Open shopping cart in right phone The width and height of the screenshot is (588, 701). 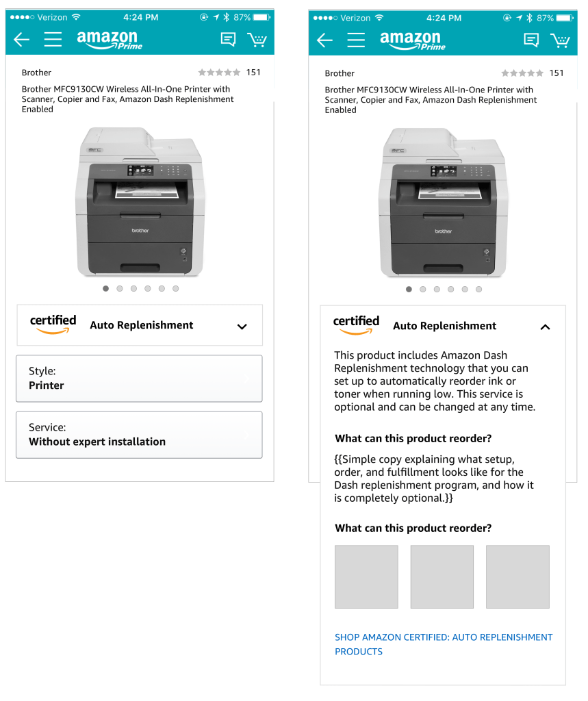coord(561,40)
